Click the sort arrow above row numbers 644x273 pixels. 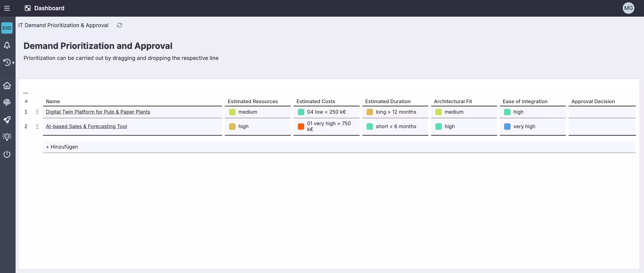click(x=26, y=101)
